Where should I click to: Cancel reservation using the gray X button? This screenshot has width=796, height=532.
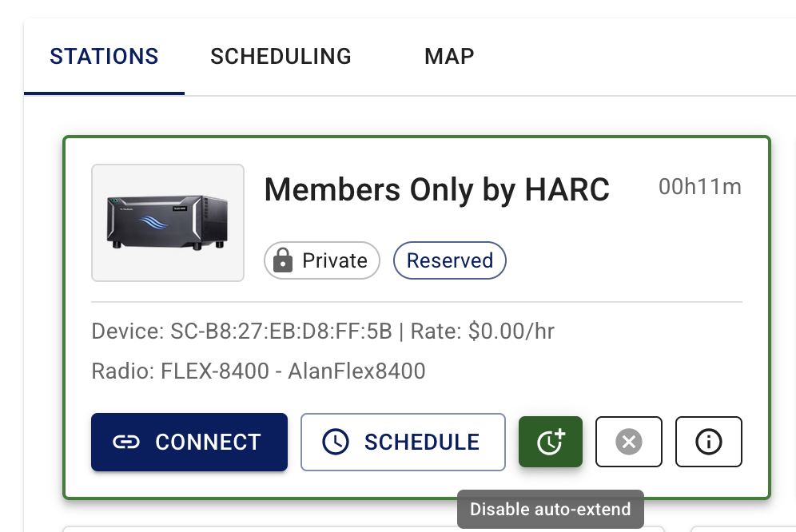(628, 442)
